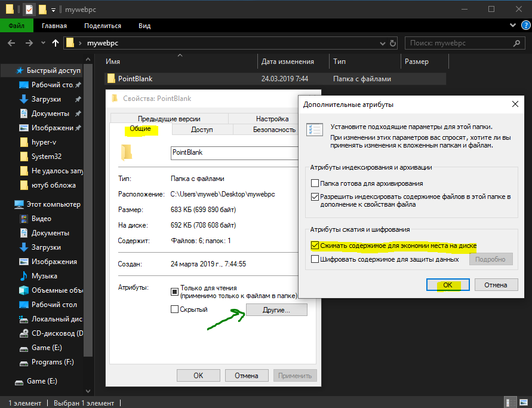Open System32 folder in sidebar
This screenshot has width=532, height=408.
point(47,157)
